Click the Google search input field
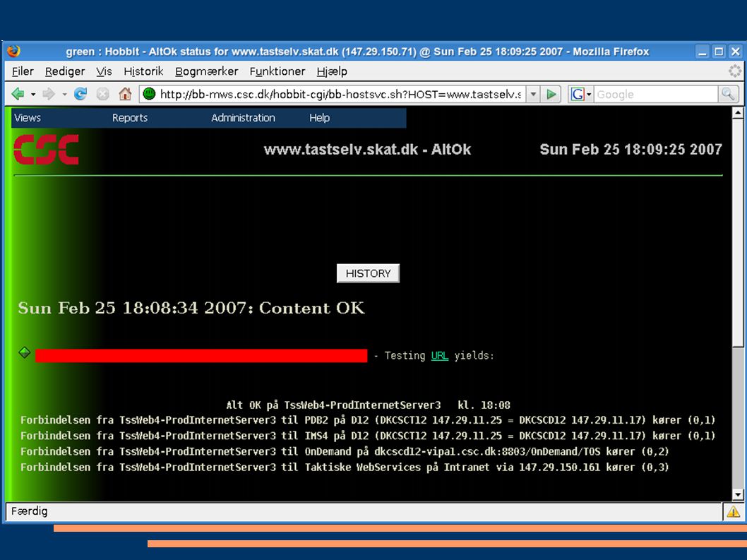Screen dimensions: 747x560 pyautogui.click(x=656, y=94)
